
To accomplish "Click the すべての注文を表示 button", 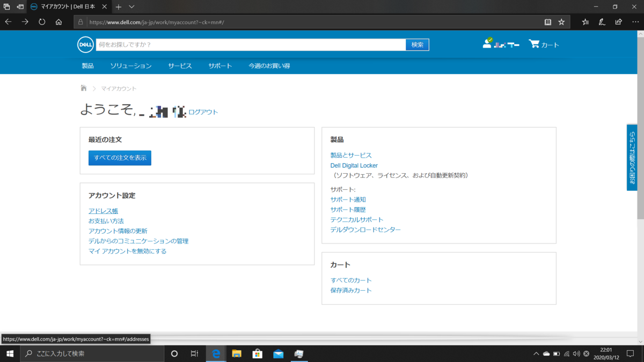I will [x=119, y=158].
